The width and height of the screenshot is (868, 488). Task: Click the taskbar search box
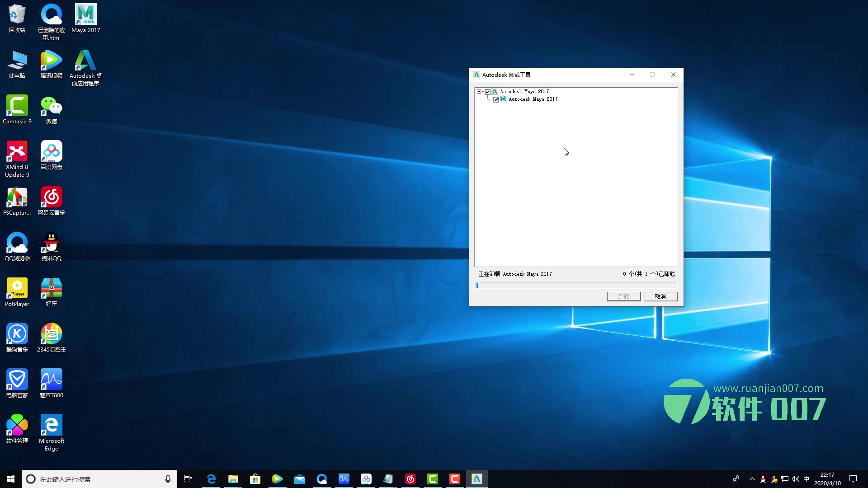coord(99,479)
